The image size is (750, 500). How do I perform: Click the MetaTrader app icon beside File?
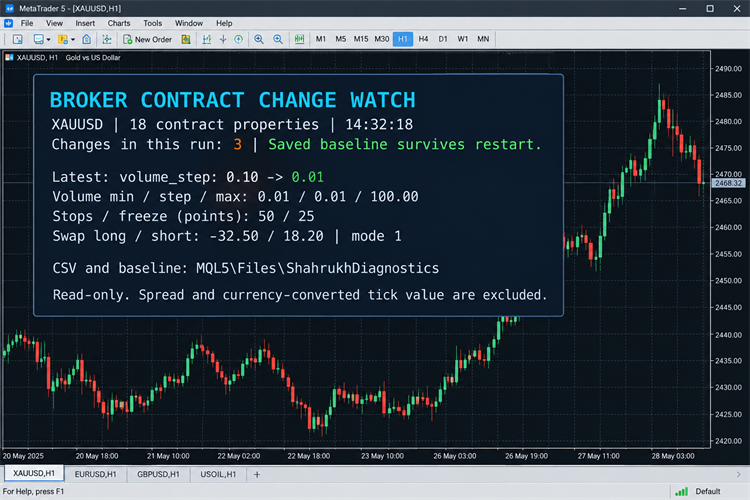(x=9, y=23)
